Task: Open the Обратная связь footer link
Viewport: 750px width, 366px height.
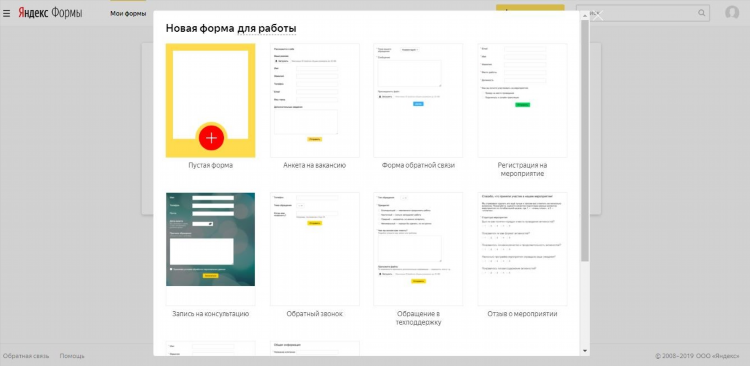Action: (26, 356)
